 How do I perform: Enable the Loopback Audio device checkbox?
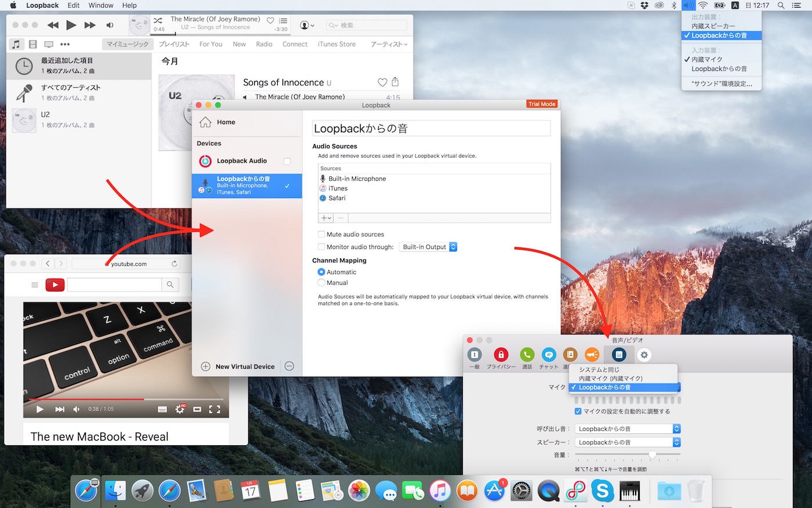pos(287,161)
